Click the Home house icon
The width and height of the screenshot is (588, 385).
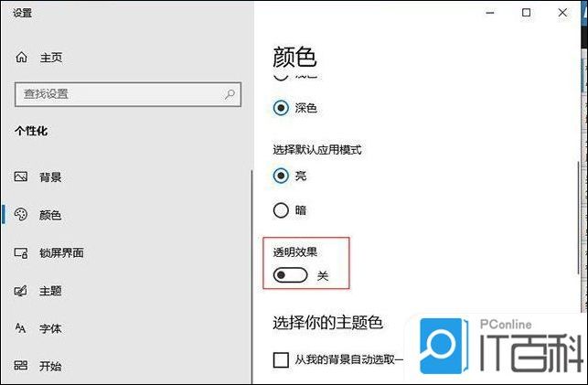coord(21,57)
